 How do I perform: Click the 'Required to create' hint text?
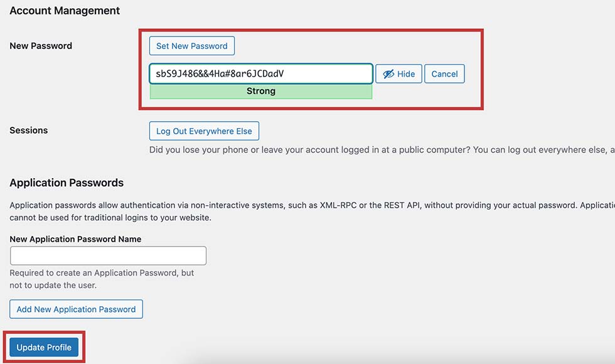pos(102,273)
